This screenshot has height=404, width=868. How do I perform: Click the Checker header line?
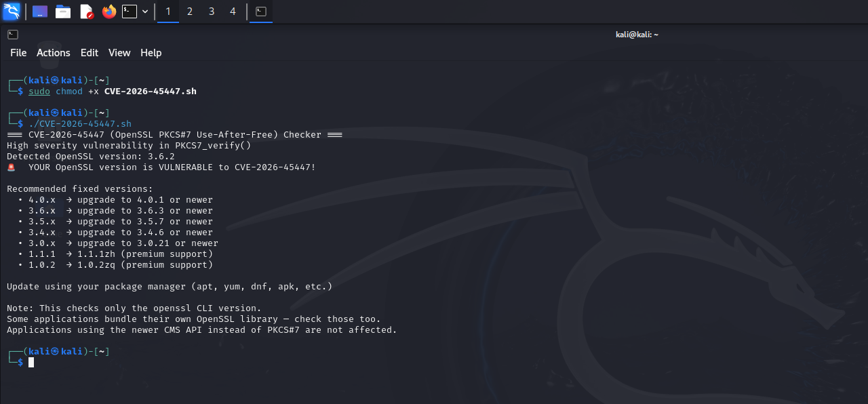pyautogui.click(x=174, y=134)
